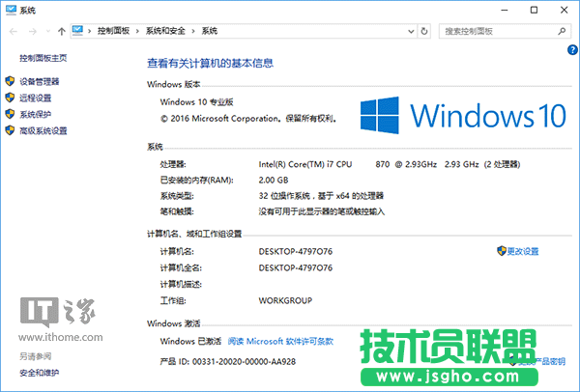Maximize the 系统 window
This screenshot has height=392, width=580.
[x=534, y=10]
